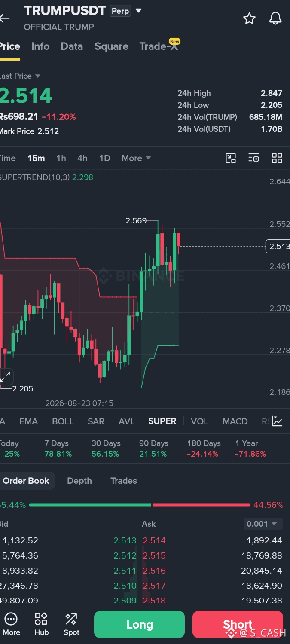290x644 pixels.
Task: Open Last Price type dropdown
Action: coord(20,76)
